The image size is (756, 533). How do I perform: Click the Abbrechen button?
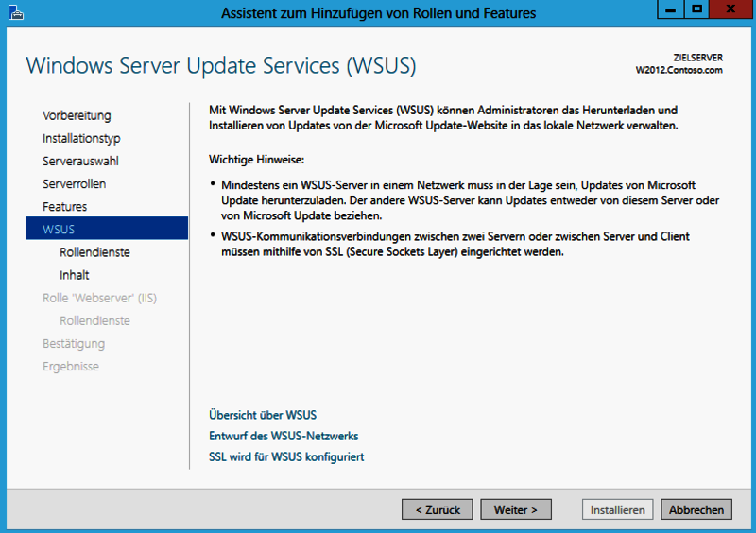click(x=696, y=509)
